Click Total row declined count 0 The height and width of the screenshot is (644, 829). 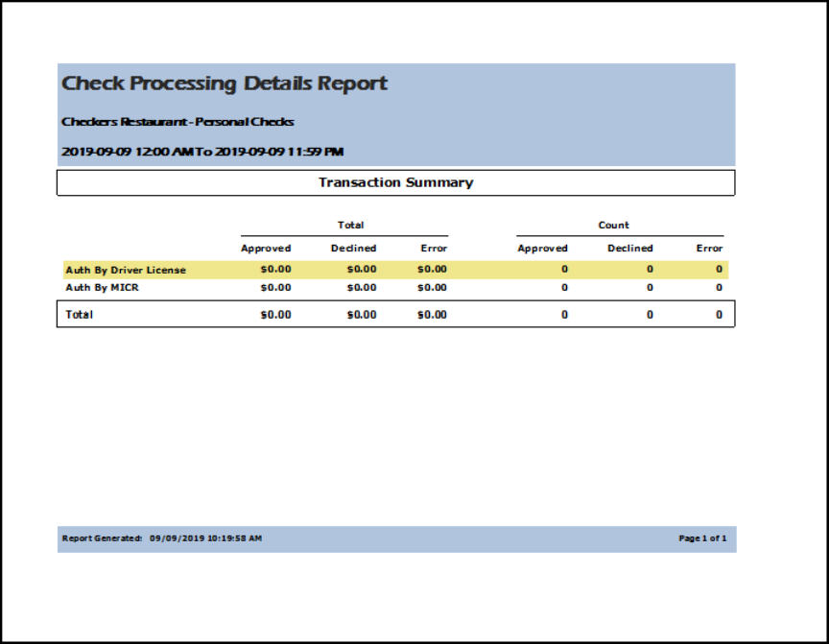coord(650,315)
